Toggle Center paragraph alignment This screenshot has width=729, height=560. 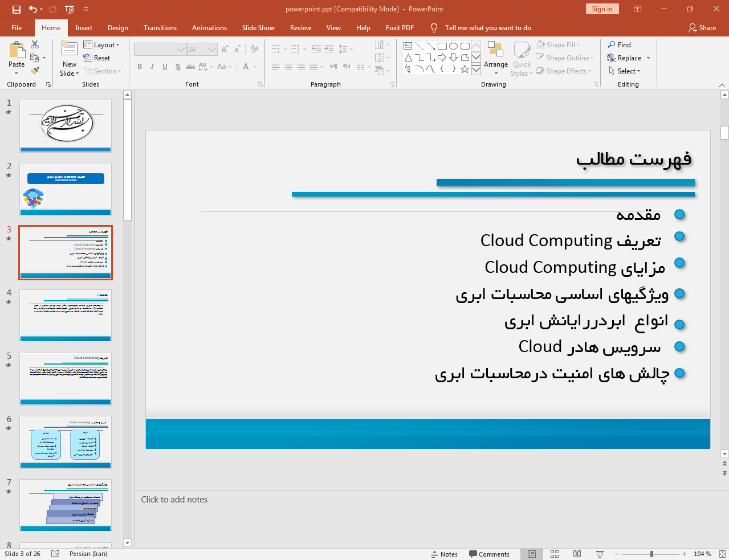[288, 67]
